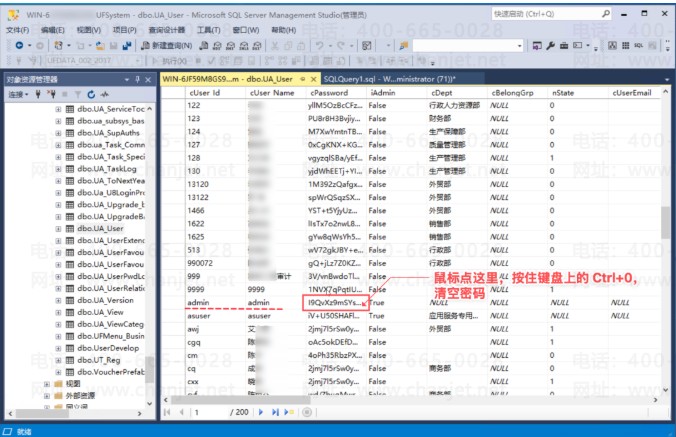
Task: Pin the dbo.UA_User tab
Action: (303, 79)
